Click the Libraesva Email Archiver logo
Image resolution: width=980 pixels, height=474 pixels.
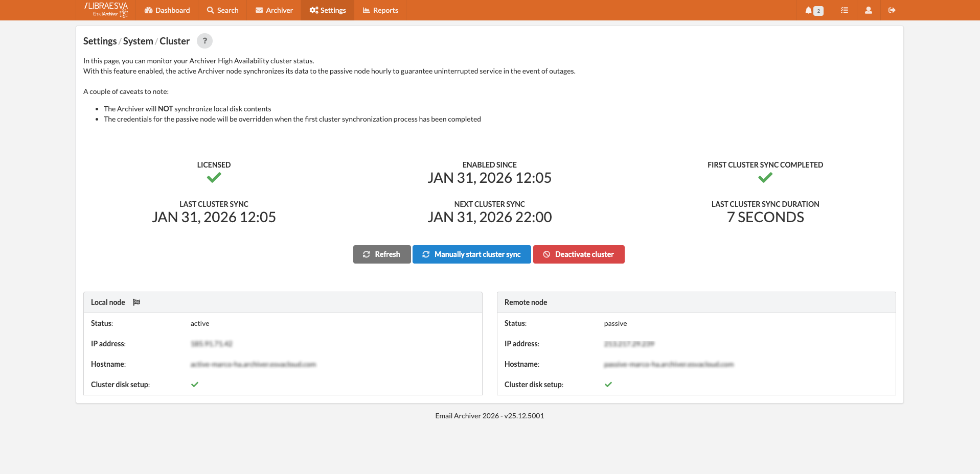(106, 10)
